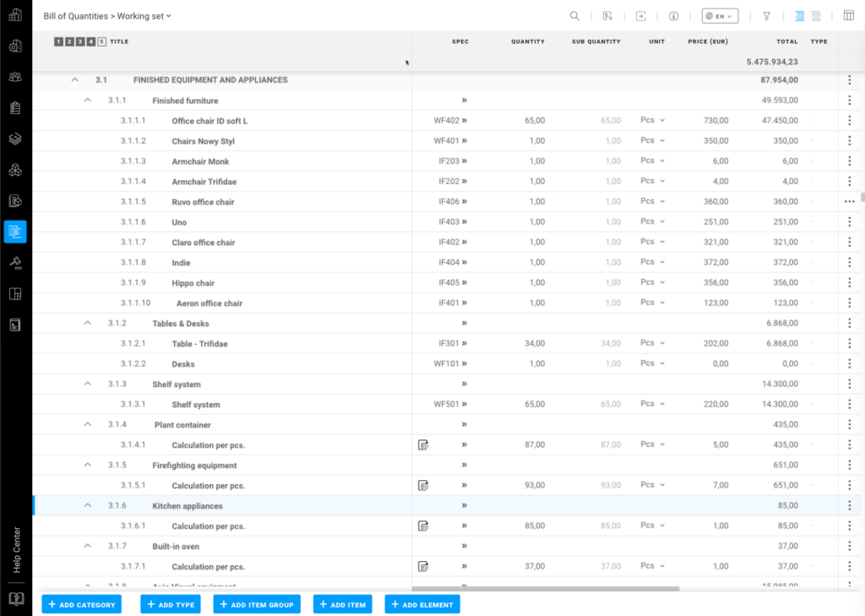865x616 pixels.
Task: Open the EN language dropdown
Action: (x=720, y=16)
